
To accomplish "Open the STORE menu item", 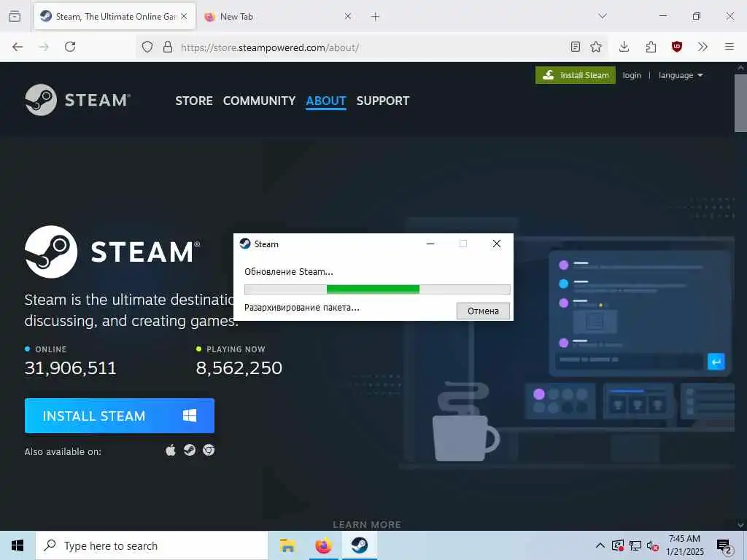I will (194, 101).
